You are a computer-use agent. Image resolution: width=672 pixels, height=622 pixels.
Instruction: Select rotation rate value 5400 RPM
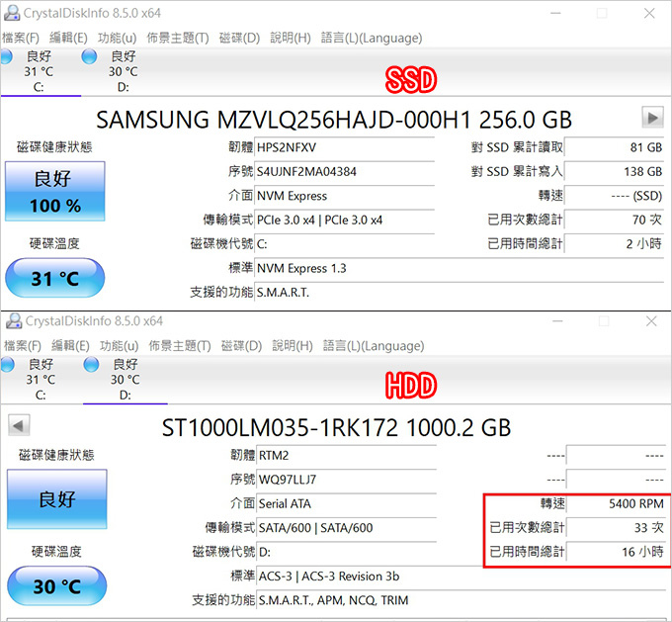pos(616,503)
